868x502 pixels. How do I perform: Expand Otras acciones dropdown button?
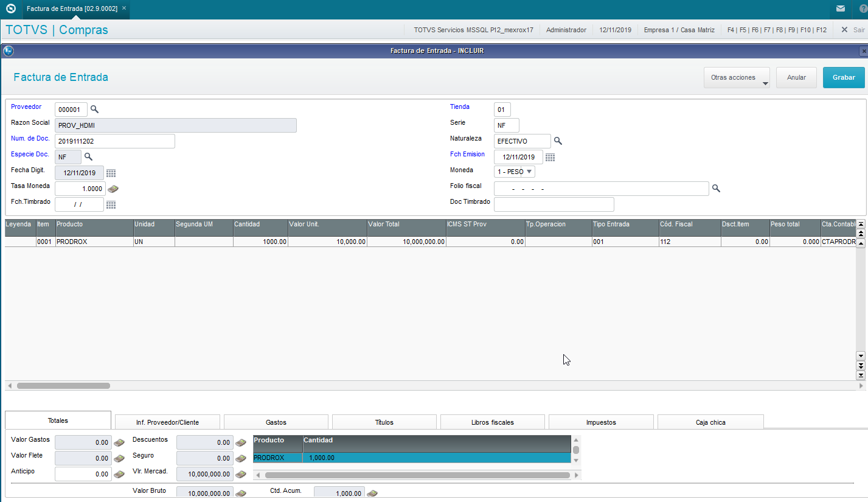click(737, 78)
